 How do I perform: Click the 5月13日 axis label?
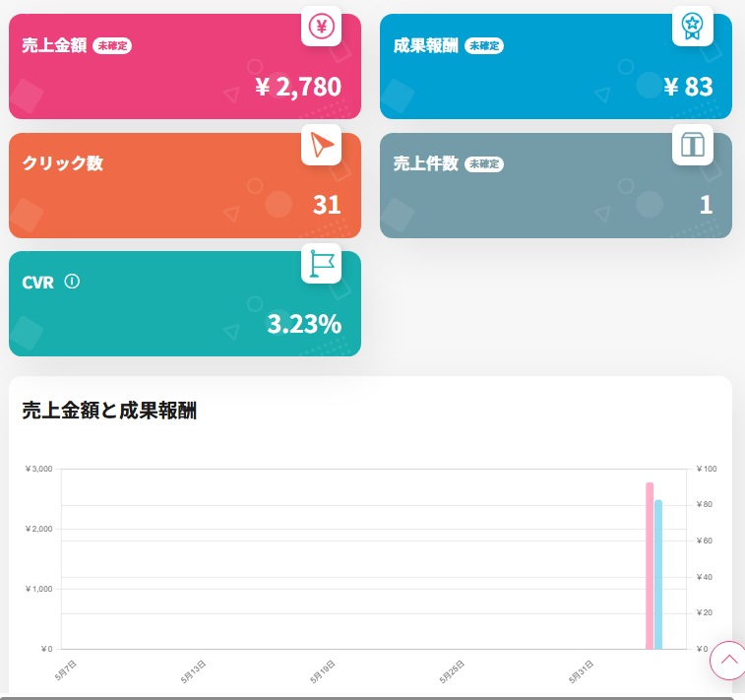(193, 671)
